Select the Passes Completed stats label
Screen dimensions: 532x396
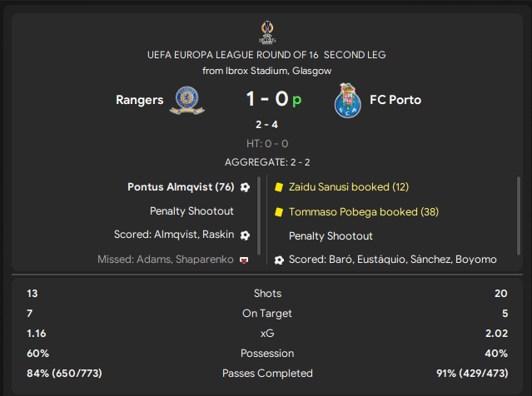pyautogui.click(x=267, y=373)
